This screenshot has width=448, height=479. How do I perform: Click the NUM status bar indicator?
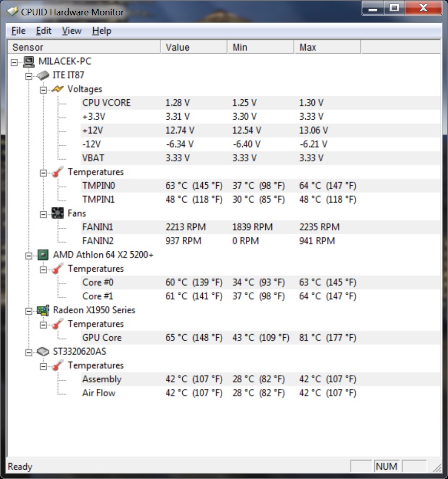coord(387,467)
